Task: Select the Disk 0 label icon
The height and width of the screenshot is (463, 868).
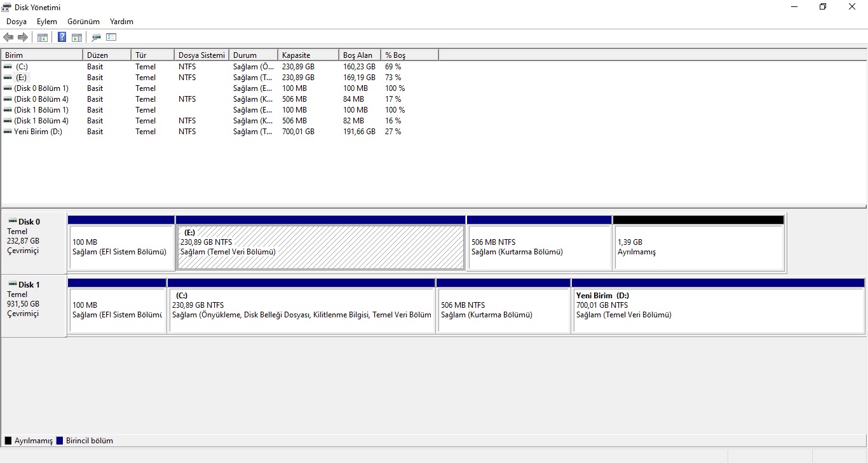Action: tap(13, 221)
